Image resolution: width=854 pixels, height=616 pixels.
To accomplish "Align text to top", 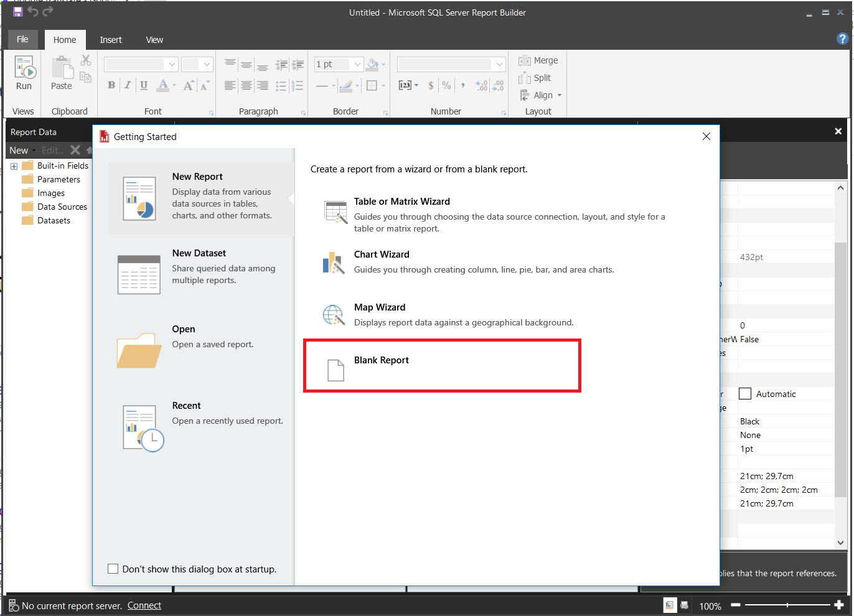I will [x=230, y=64].
